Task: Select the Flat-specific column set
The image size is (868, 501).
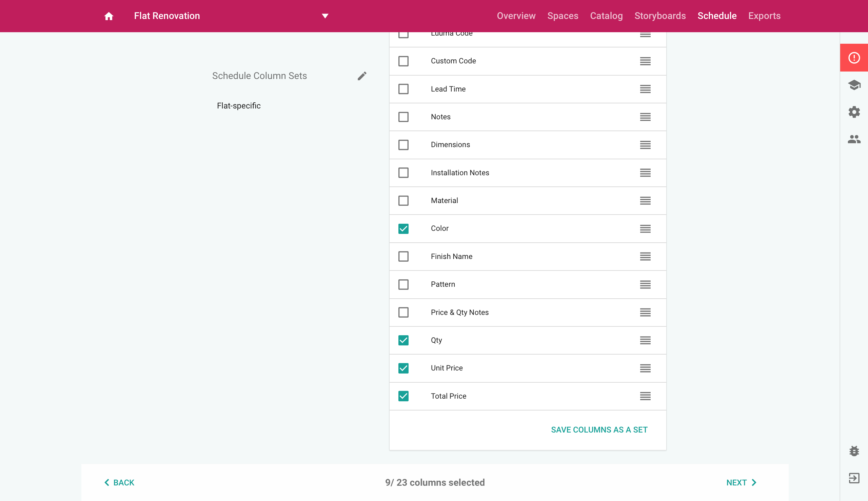Action: 238,106
